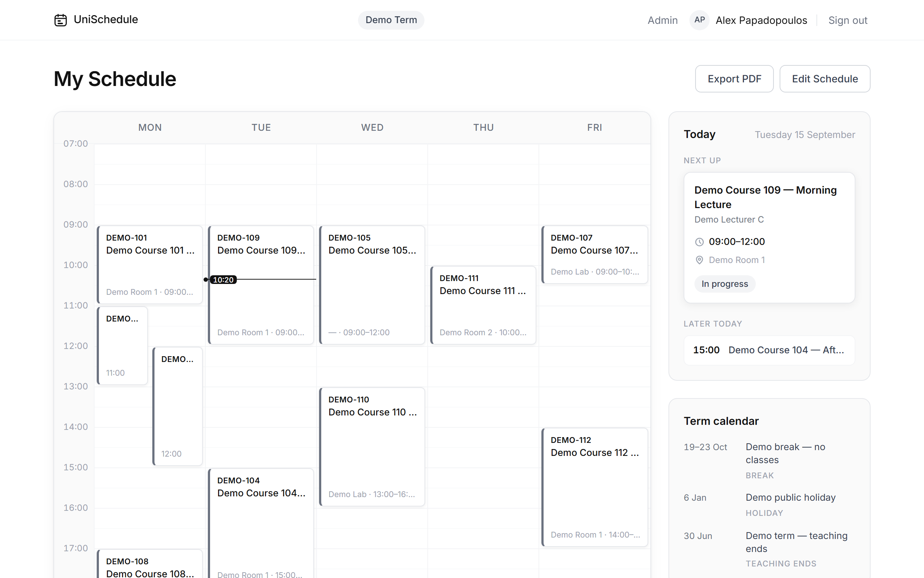Open the DEMO-111 Thursday class block
The height and width of the screenshot is (578, 924).
tap(483, 305)
